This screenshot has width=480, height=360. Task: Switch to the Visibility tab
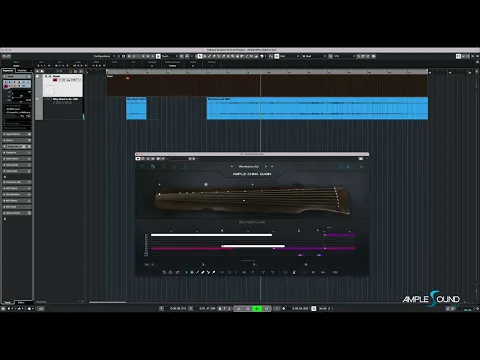tap(22, 71)
